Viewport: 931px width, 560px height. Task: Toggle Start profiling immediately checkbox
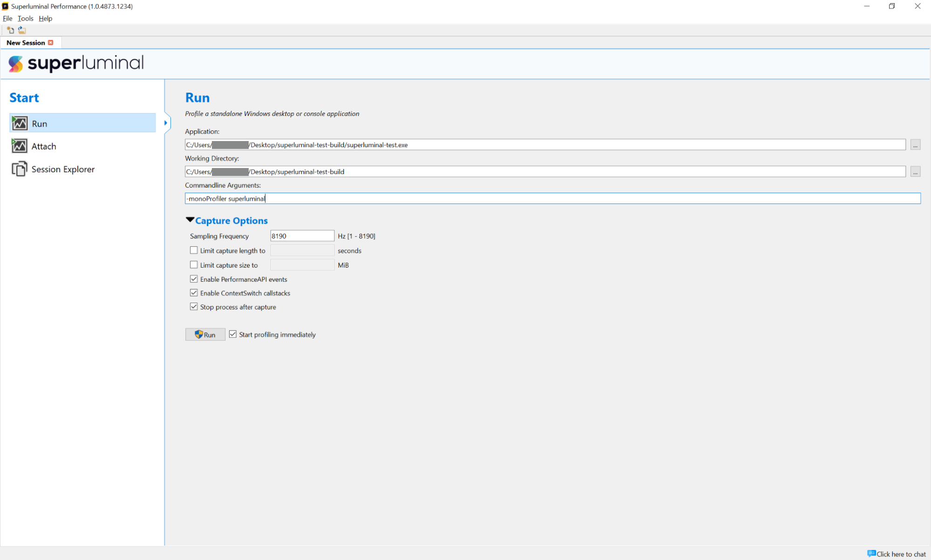(x=233, y=334)
